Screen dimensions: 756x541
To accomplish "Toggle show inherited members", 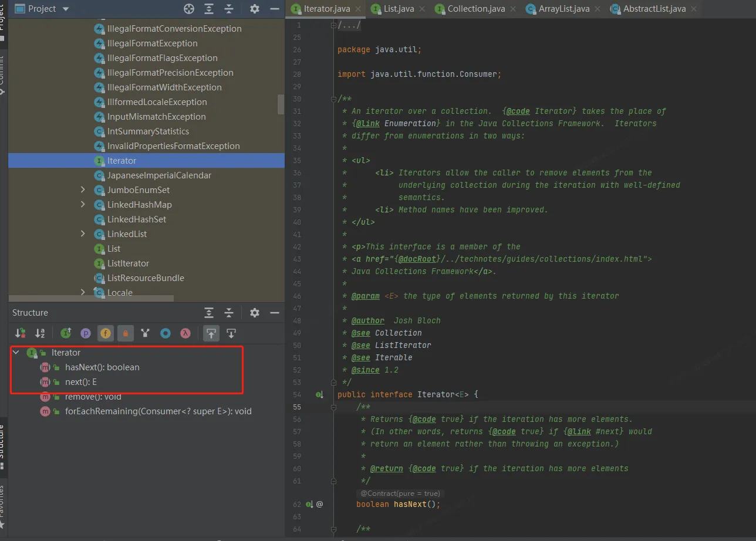I will pyautogui.click(x=66, y=333).
